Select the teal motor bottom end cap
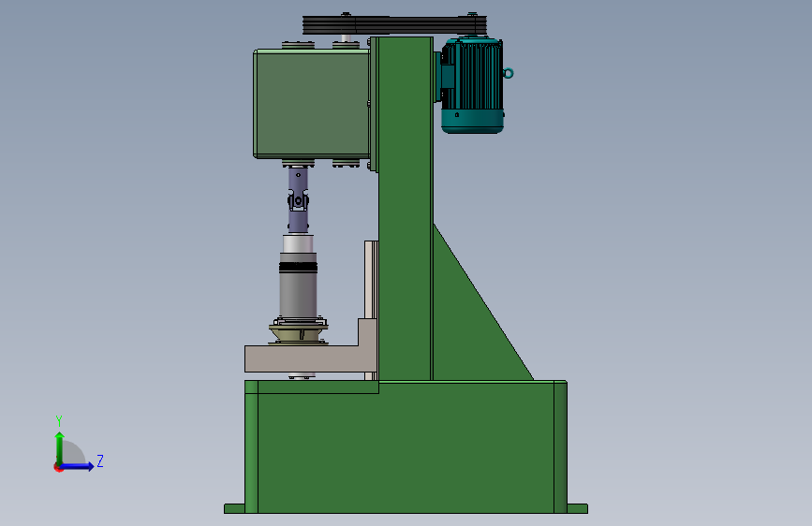812x526 pixels. click(472, 122)
